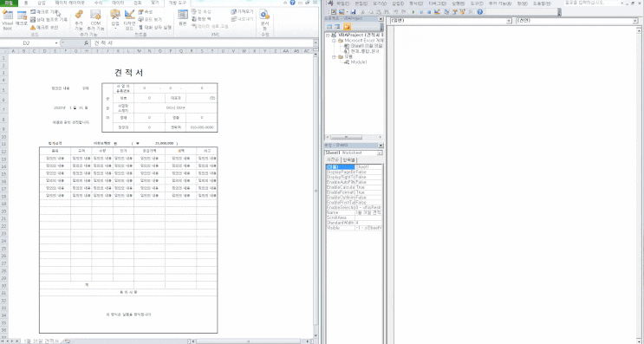Open the Add-Ins button in the ribbon
This screenshot has height=344, width=644.
[79, 20]
